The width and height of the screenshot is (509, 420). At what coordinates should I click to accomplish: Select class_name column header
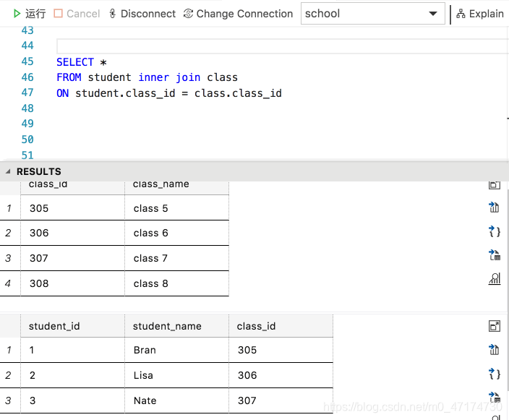coord(177,188)
